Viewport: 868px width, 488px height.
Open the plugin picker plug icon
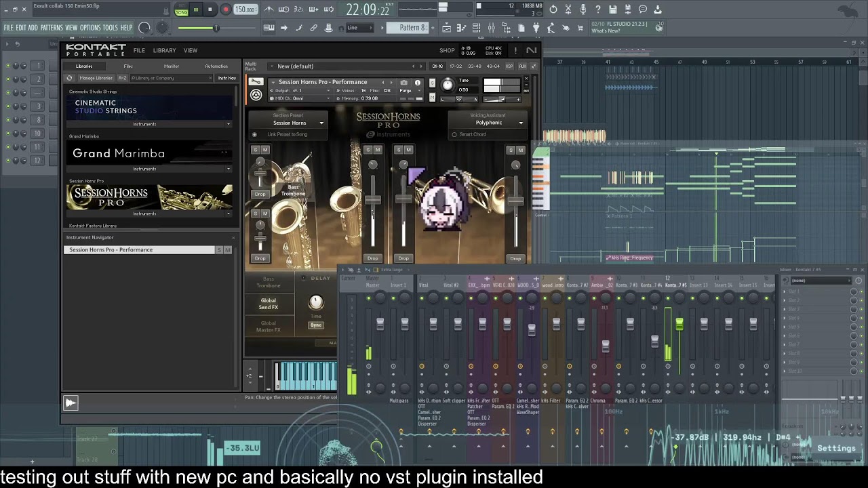[536, 28]
